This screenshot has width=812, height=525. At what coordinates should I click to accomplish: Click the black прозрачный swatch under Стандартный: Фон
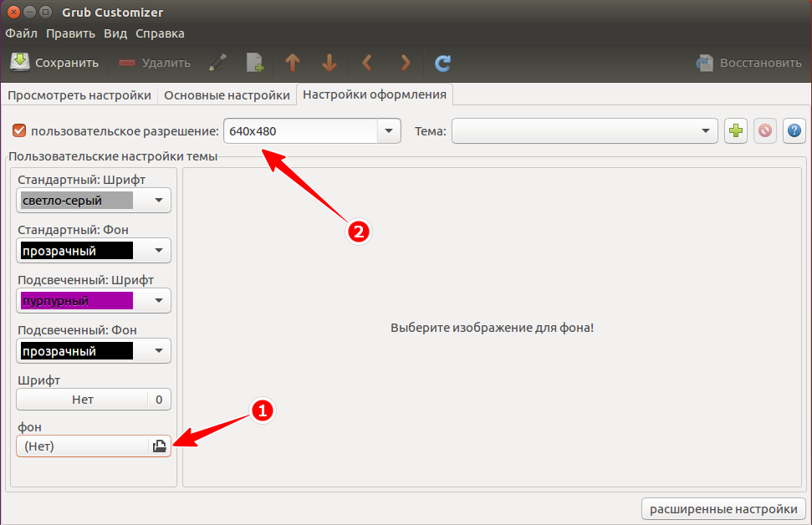77,251
